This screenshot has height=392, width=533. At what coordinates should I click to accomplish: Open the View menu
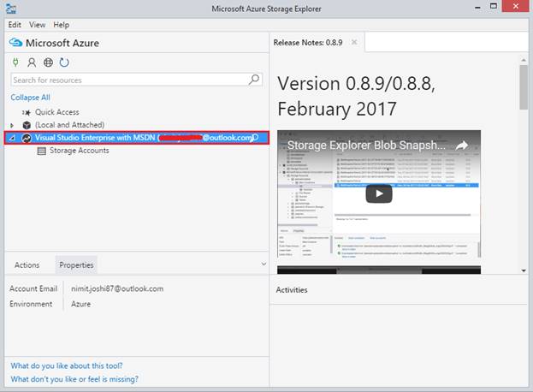(x=37, y=25)
